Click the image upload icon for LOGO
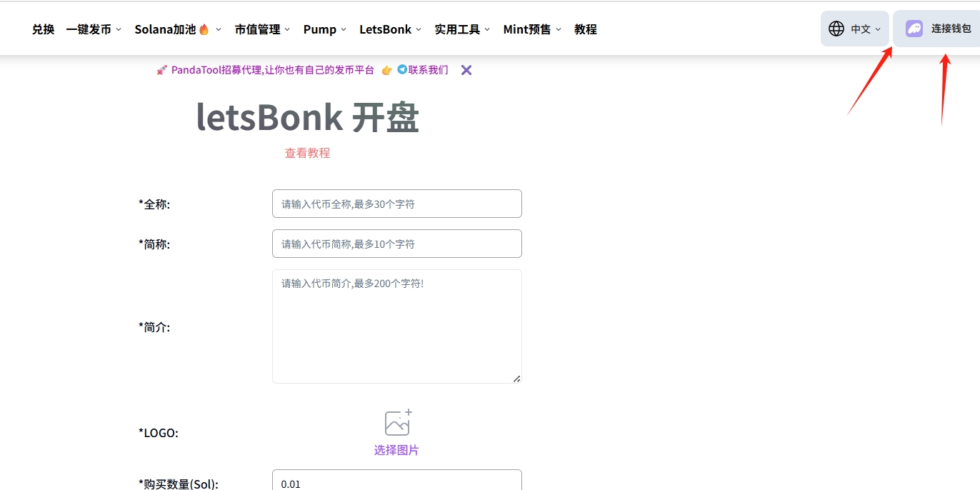The image size is (980, 490). [399, 422]
